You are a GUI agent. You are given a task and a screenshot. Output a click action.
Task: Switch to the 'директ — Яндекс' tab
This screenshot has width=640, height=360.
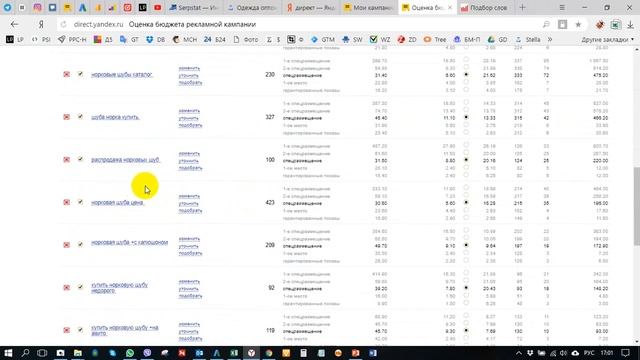(x=311, y=8)
